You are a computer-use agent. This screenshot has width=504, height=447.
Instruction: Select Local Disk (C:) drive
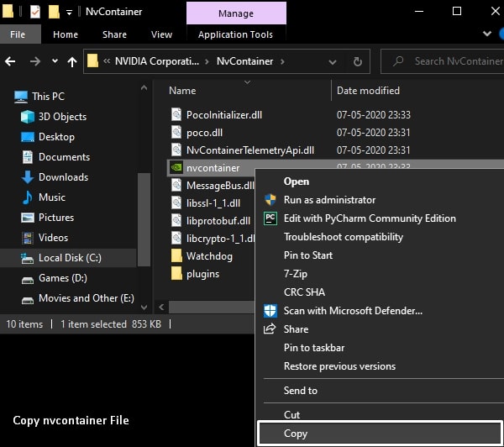[70, 258]
